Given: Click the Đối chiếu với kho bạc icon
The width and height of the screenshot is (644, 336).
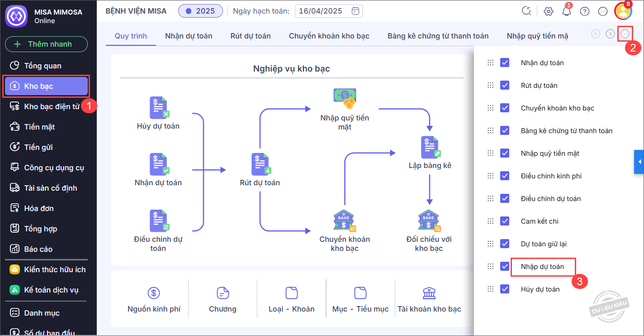Looking at the screenshot, I should (428, 221).
